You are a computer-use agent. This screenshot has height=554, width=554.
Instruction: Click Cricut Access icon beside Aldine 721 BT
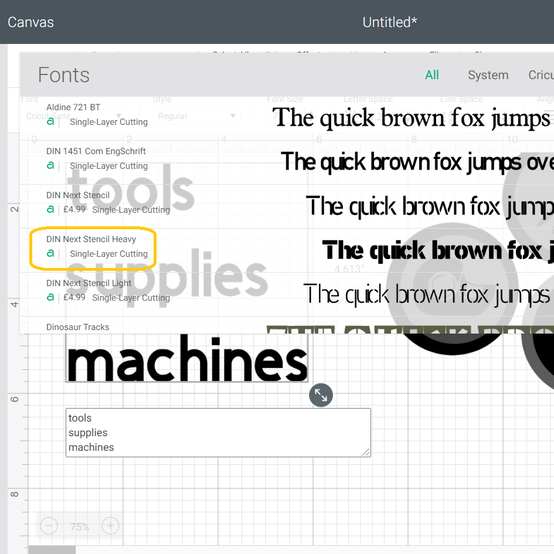51,122
